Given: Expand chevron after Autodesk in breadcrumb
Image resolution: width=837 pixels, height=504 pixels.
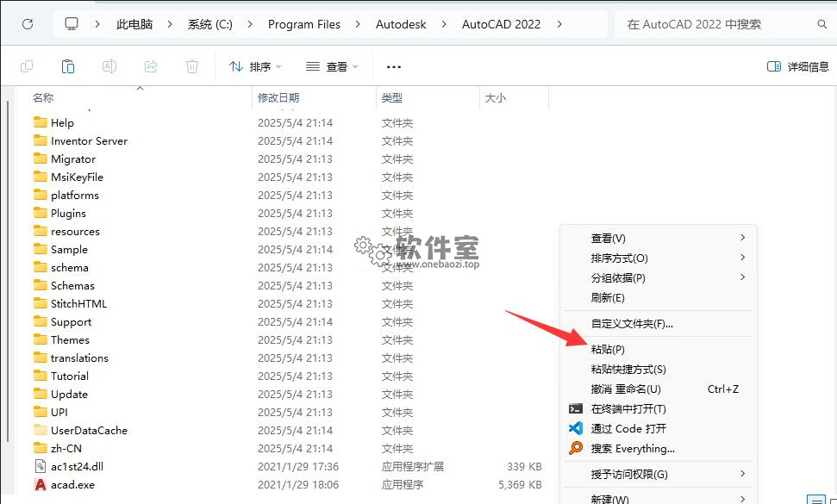Looking at the screenshot, I should tap(444, 24).
